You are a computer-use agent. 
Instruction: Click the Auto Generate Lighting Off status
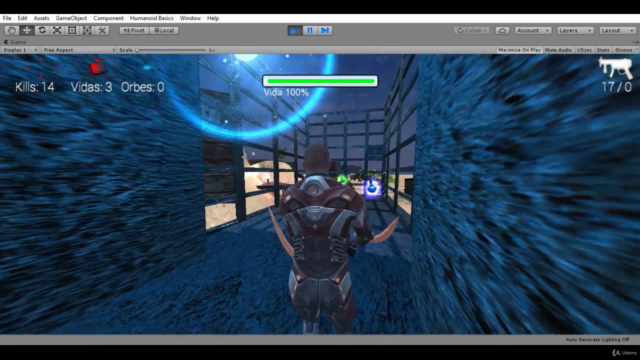pyautogui.click(x=597, y=340)
